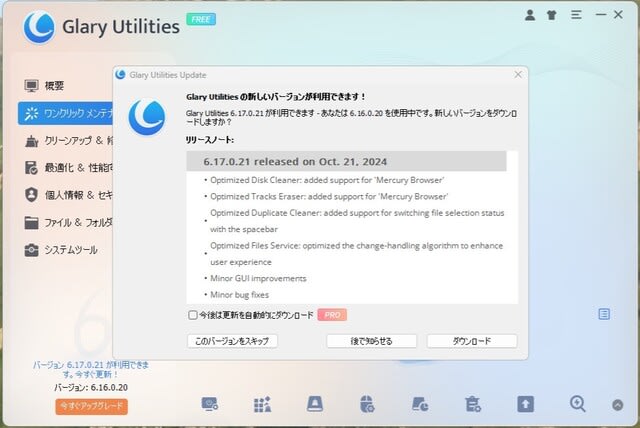The image size is (640, 428).
Task: Click the バージョン: 6.16.0.20 text
Action: click(91, 388)
